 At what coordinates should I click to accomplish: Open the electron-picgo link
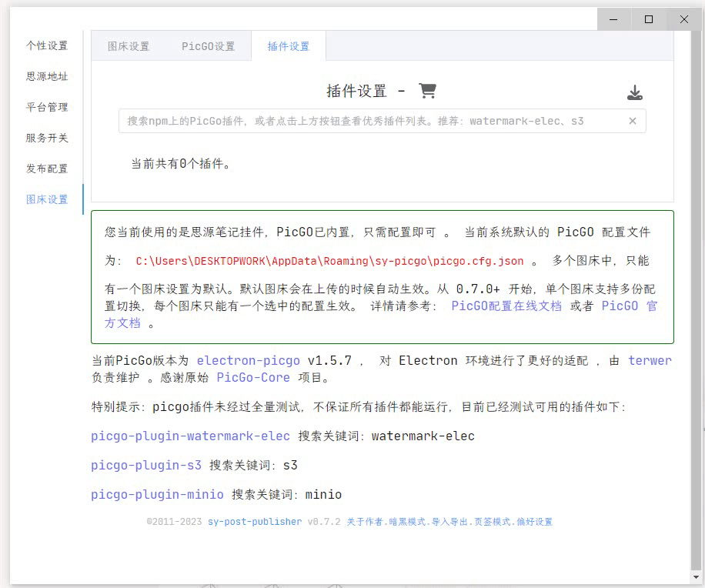[248, 360]
